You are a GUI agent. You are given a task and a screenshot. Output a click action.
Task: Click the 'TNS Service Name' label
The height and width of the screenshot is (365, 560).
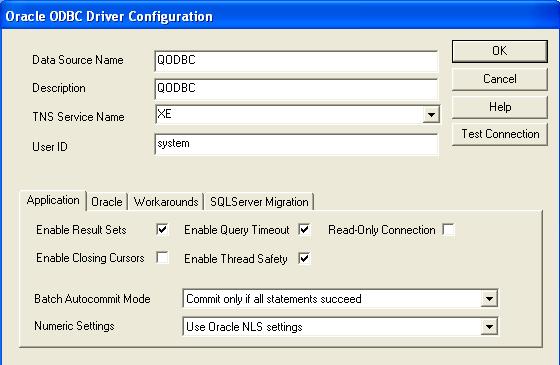click(78, 117)
